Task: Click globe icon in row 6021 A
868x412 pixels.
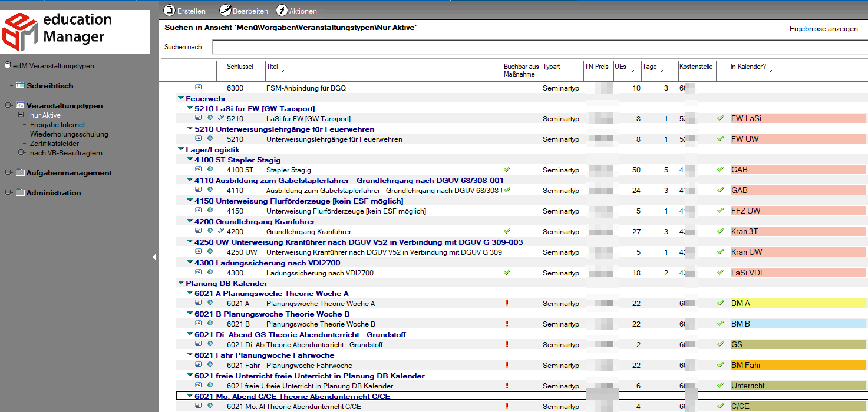Action: click(210, 303)
